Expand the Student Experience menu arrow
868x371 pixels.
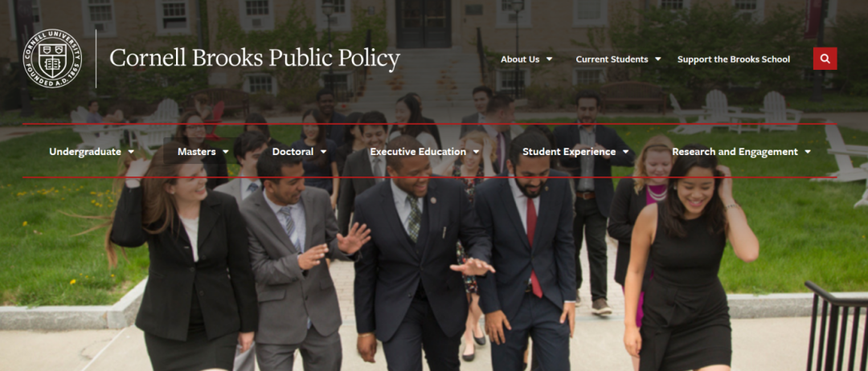[x=625, y=152]
